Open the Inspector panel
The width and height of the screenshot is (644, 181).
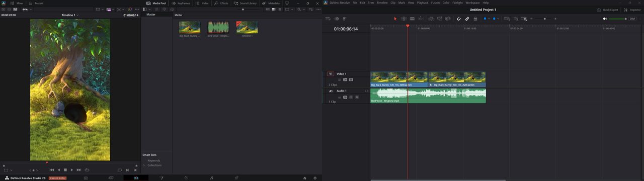click(x=632, y=10)
